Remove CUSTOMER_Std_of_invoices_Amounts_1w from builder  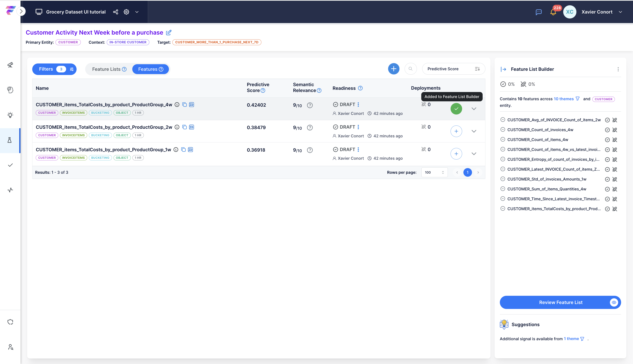click(503, 179)
